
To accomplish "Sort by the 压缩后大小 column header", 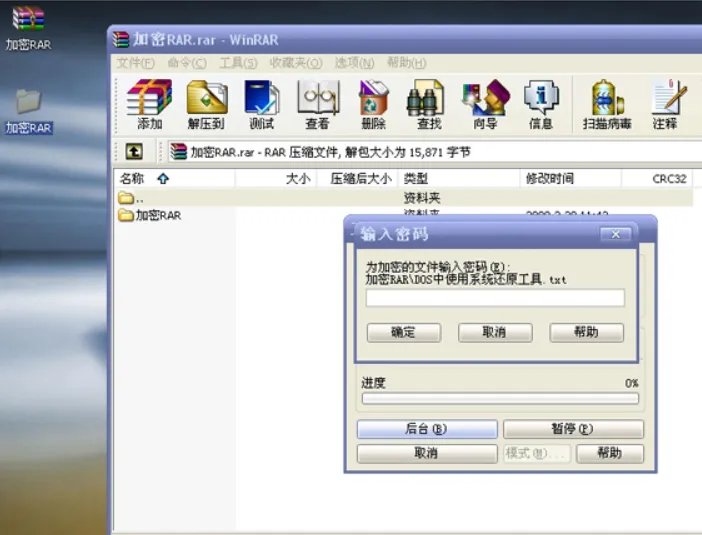I will (357, 179).
